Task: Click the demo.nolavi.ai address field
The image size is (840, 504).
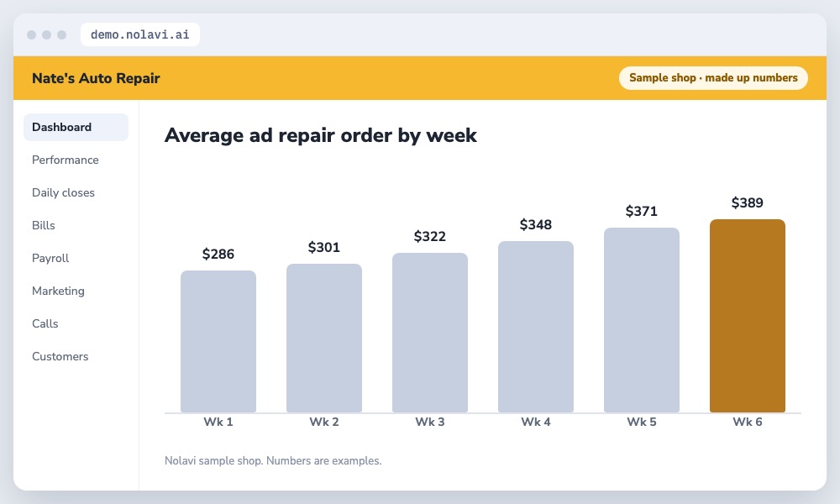Action: coord(139,34)
